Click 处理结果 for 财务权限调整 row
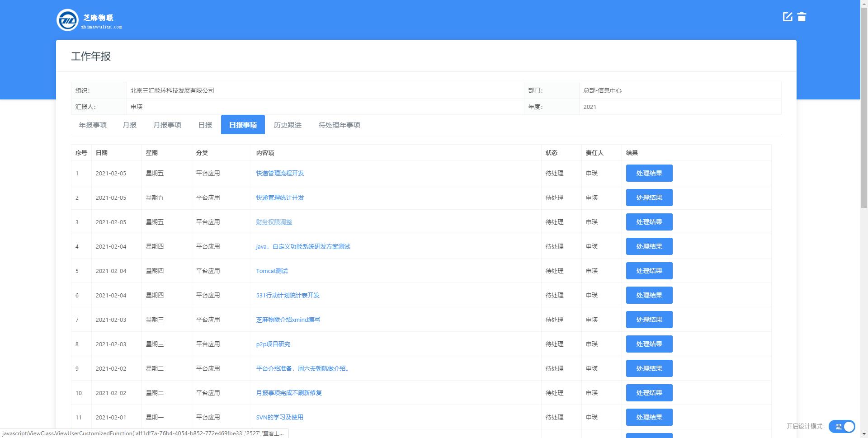868x438 pixels. point(649,222)
